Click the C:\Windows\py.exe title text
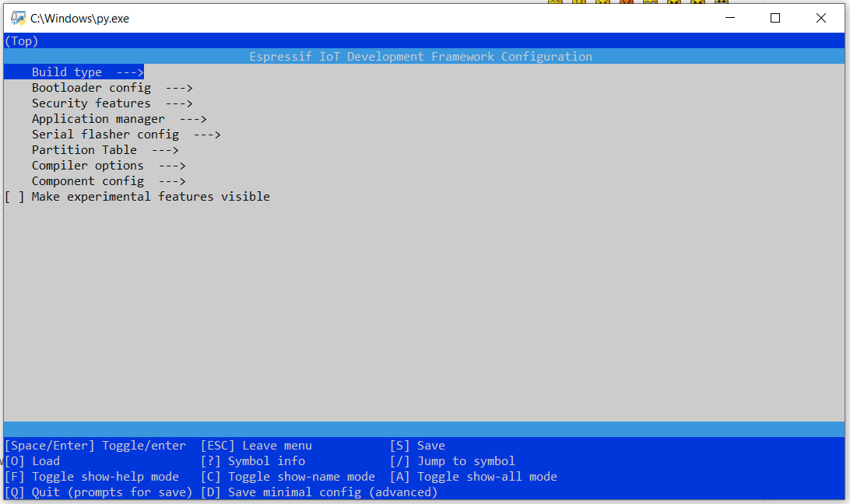 pyautogui.click(x=79, y=19)
